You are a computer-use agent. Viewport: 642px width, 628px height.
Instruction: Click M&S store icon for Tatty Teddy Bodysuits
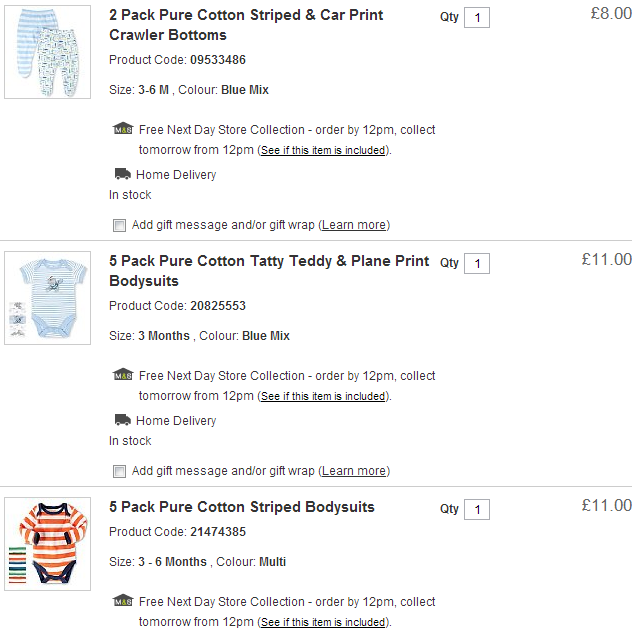(x=122, y=375)
